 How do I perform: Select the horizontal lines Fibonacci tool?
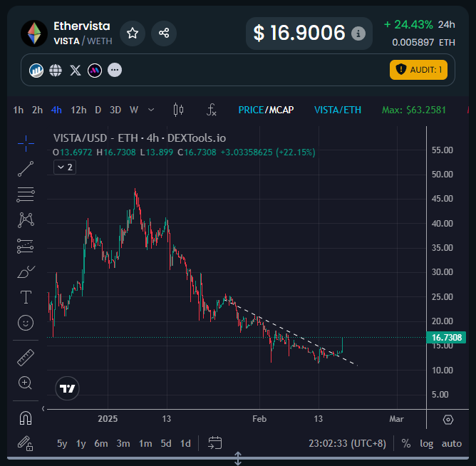point(26,195)
